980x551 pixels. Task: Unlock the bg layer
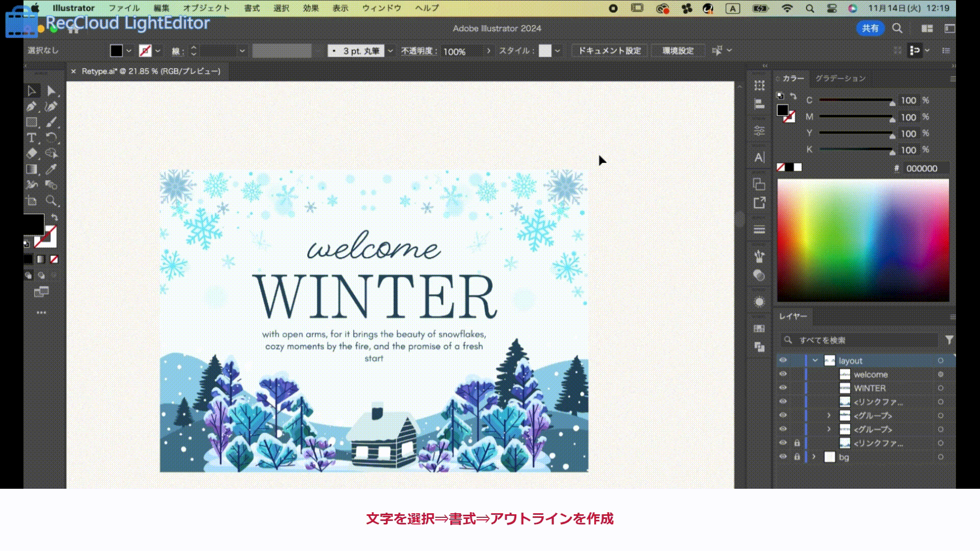tap(797, 457)
